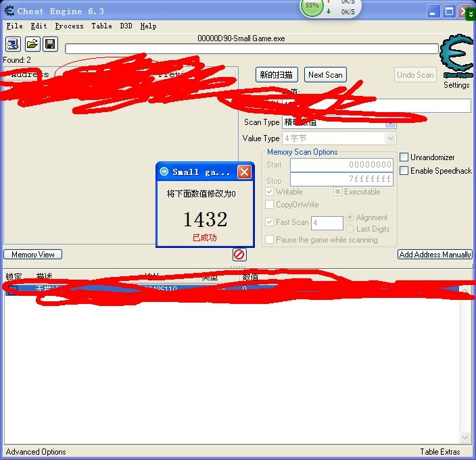Screen dimensions: 476x460
Task: Click the Next Scan button
Action: pos(325,75)
